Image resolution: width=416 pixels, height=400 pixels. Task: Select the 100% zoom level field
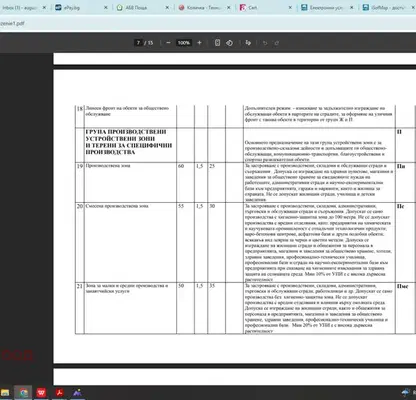click(184, 43)
